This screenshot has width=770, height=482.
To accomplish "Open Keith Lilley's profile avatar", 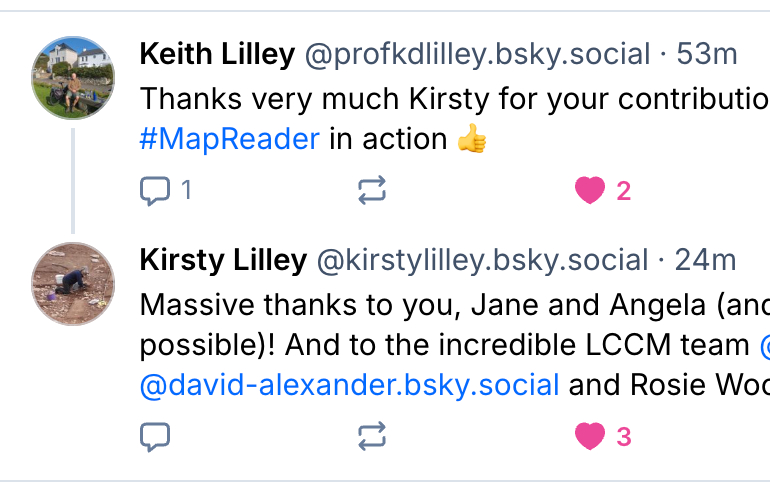I will pos(73,78).
